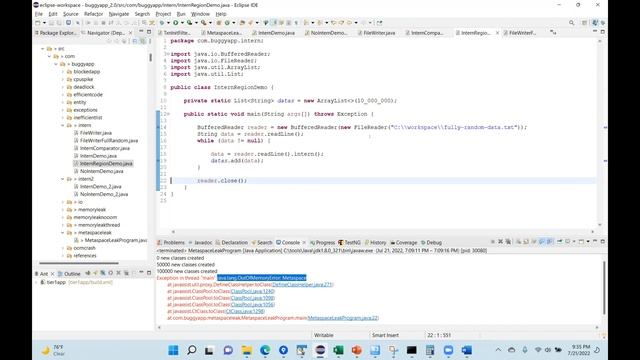640x360 pixels.
Task: Click Smart Insert in status bar
Action: [385, 335]
